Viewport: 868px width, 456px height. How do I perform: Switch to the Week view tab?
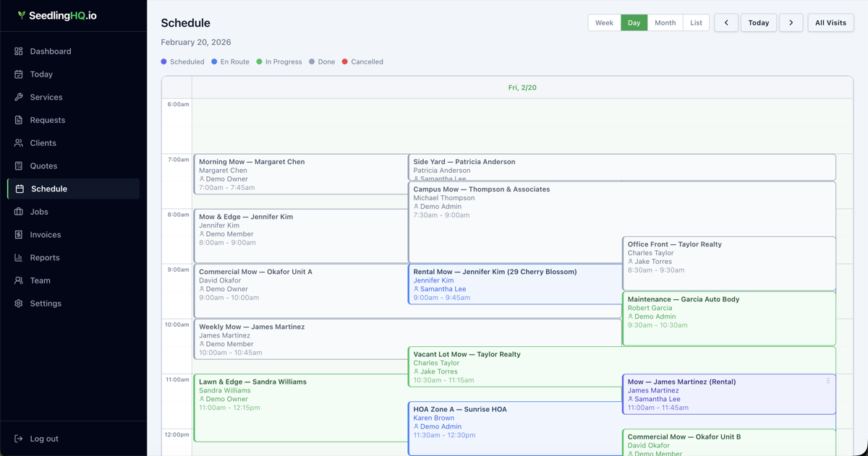click(604, 22)
